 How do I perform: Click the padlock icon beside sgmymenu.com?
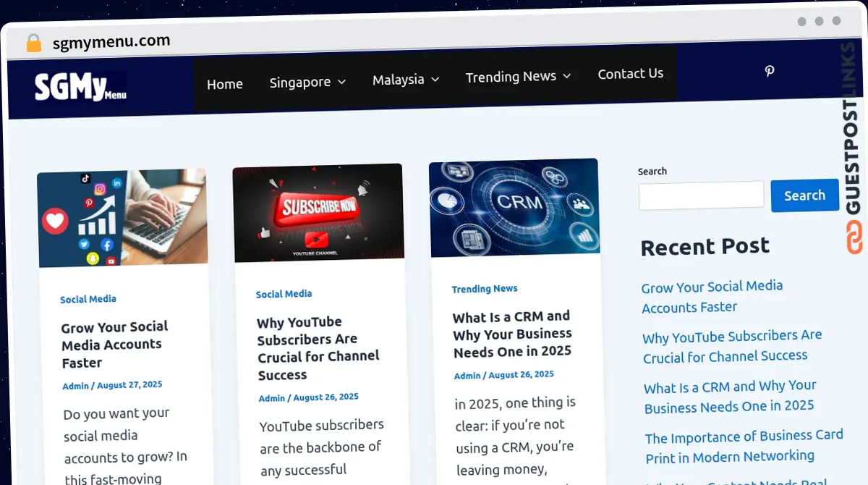tap(33, 43)
